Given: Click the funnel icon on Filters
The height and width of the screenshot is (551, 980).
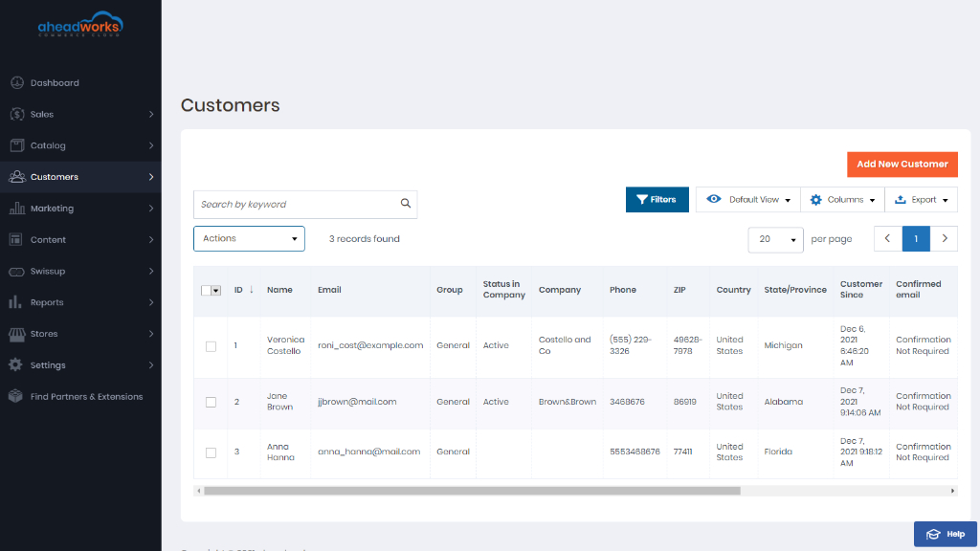Looking at the screenshot, I should (x=642, y=199).
